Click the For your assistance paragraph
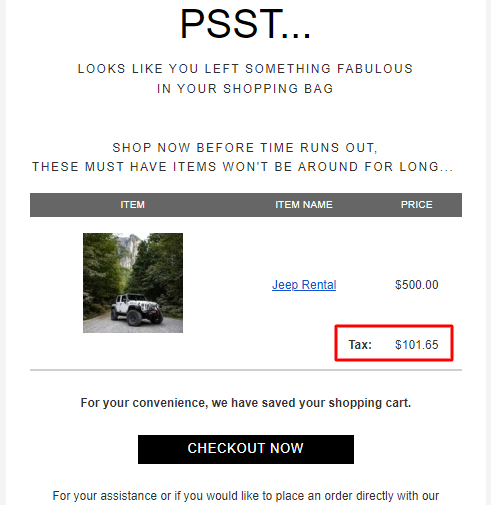The image size is (491, 505). (x=246, y=496)
